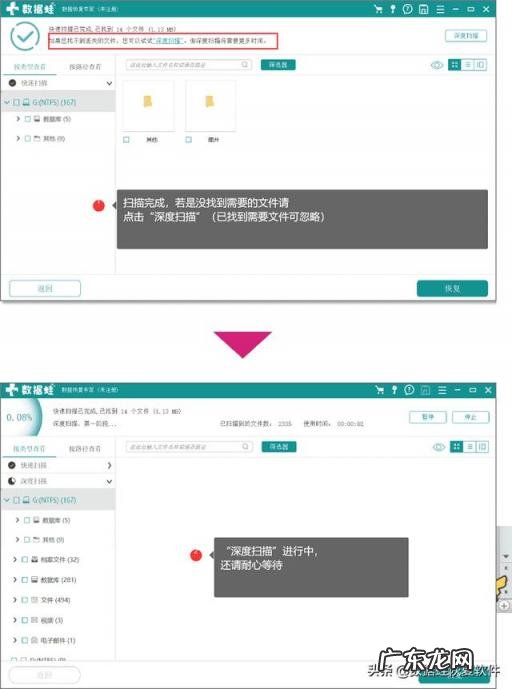Expand the 电子邮件 (1) node
The image size is (512, 689).
point(15,640)
